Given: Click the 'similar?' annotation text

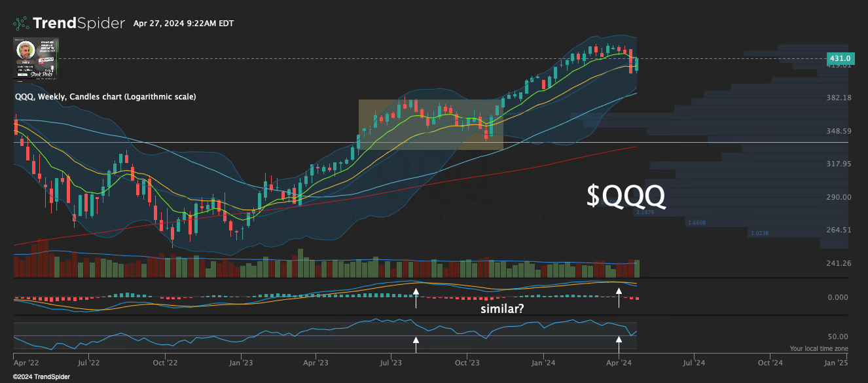Looking at the screenshot, I should click(502, 308).
